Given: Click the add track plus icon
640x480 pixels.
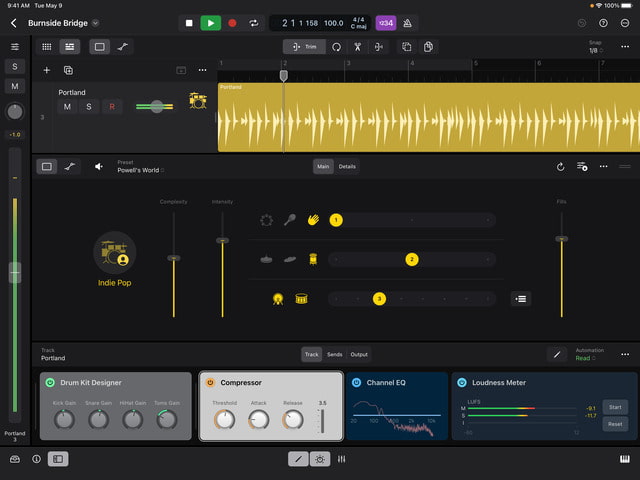Looking at the screenshot, I should click(46, 70).
